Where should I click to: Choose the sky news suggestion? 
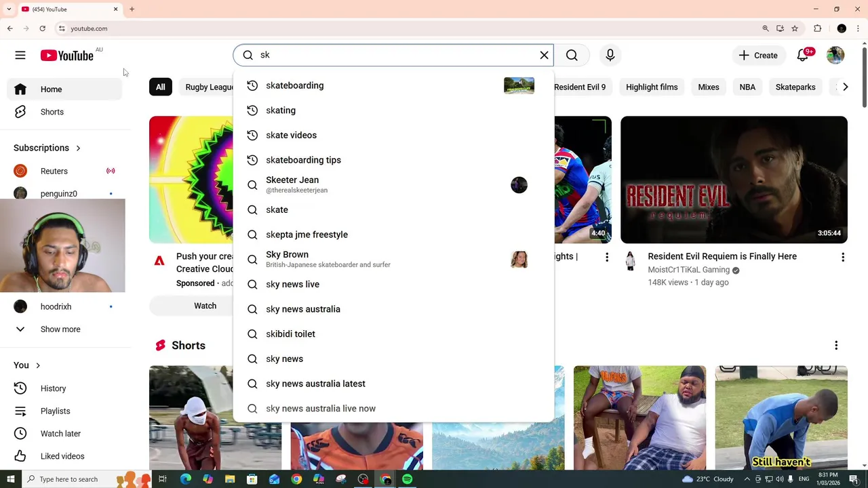(393, 359)
